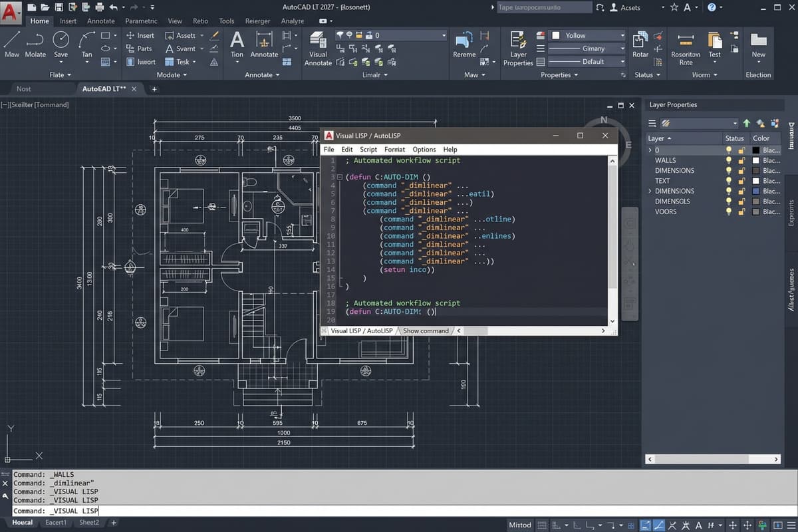Click the Tion large text icon
This screenshot has width=798, height=532.
click(x=237, y=40)
